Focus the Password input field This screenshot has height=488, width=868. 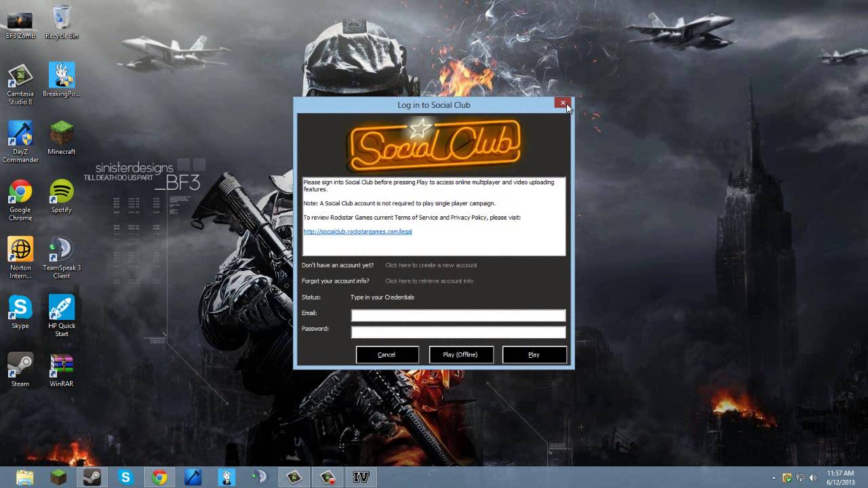click(458, 332)
